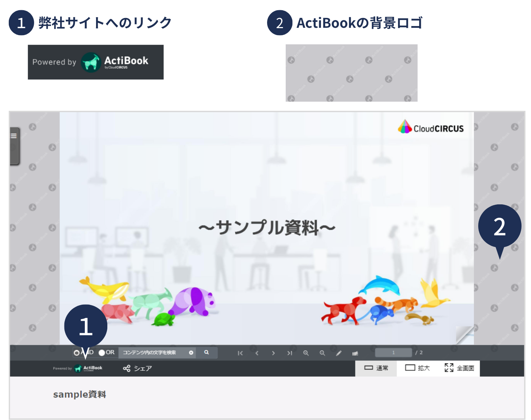Select the OR search option
Viewport: 531px width, 420px height.
click(x=101, y=352)
